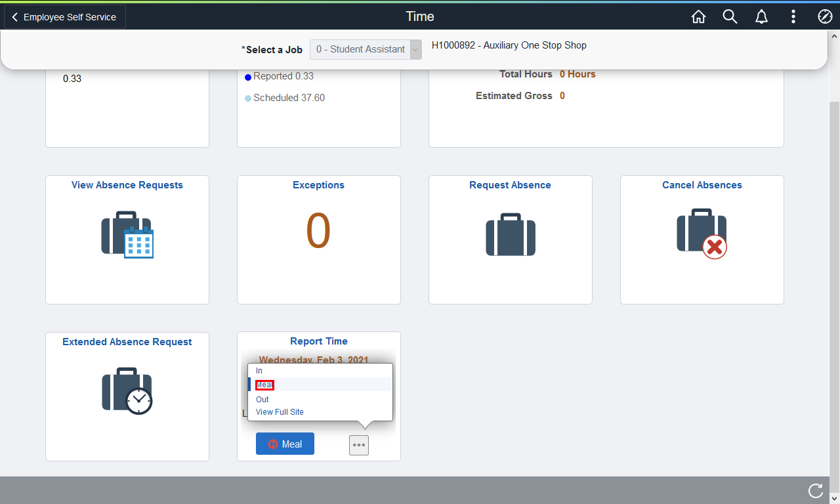Toggle the three-dots more options button

pyautogui.click(x=359, y=445)
